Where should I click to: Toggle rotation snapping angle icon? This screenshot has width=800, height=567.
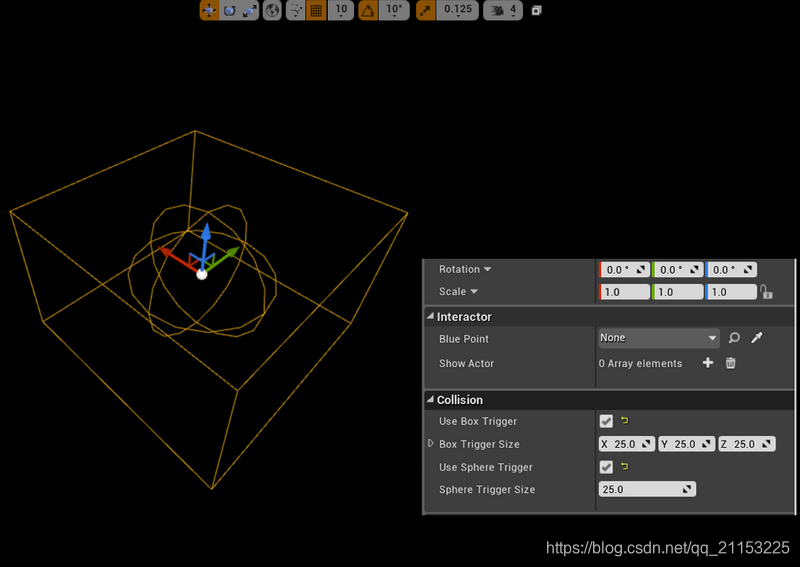tap(368, 10)
